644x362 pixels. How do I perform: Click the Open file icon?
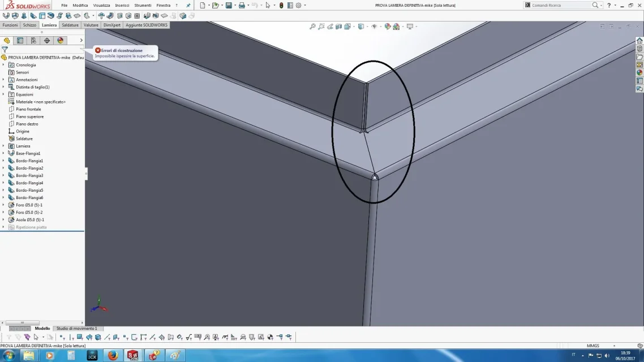[x=215, y=5]
